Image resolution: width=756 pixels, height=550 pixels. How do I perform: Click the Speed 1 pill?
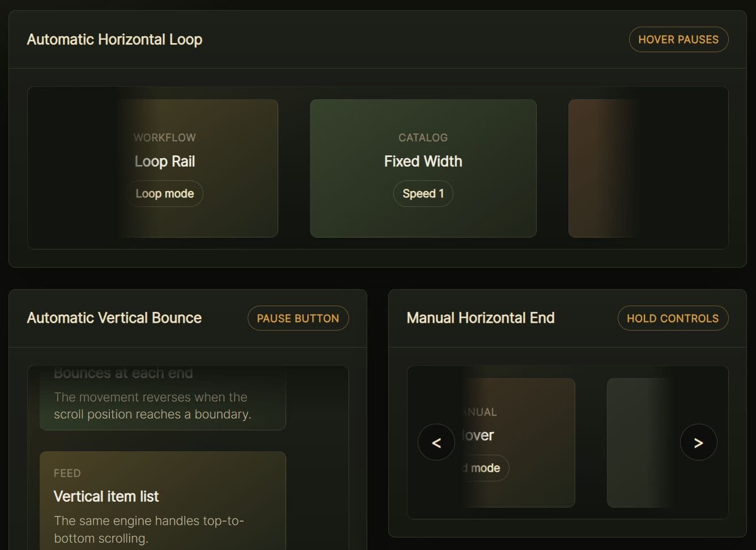pyautogui.click(x=423, y=194)
